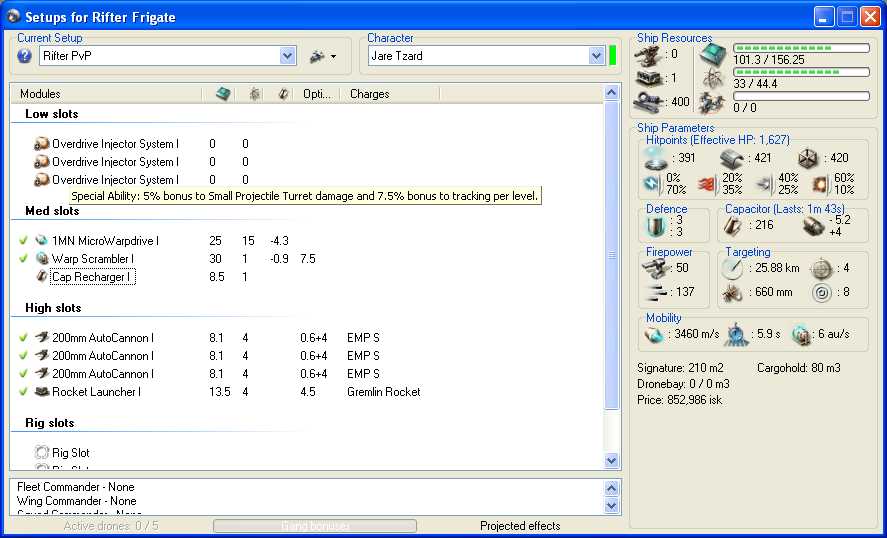The image size is (887, 538).
Task: Click the Gang bonuses button
Action: coord(315,526)
